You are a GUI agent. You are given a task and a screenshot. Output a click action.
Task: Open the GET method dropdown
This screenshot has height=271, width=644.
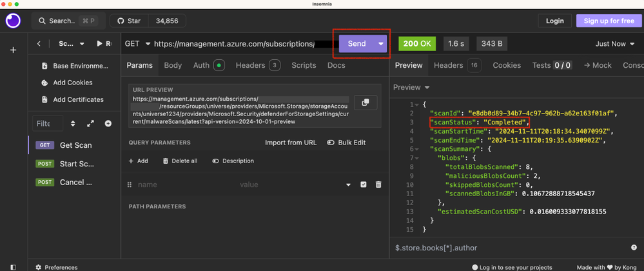coord(137,44)
